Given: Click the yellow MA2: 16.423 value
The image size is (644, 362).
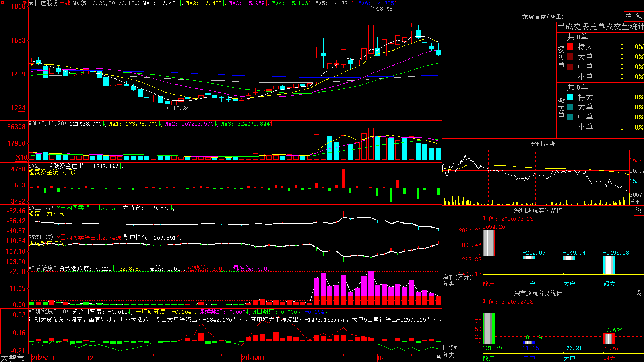Looking at the screenshot, I should click(x=206, y=3).
